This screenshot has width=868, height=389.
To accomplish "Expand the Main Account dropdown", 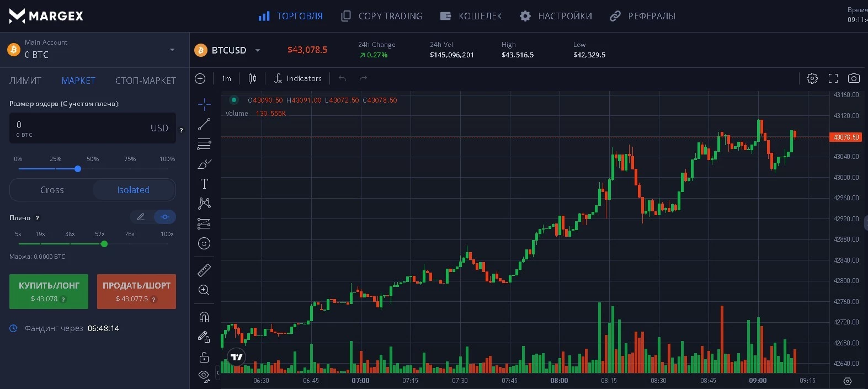I will (x=172, y=50).
